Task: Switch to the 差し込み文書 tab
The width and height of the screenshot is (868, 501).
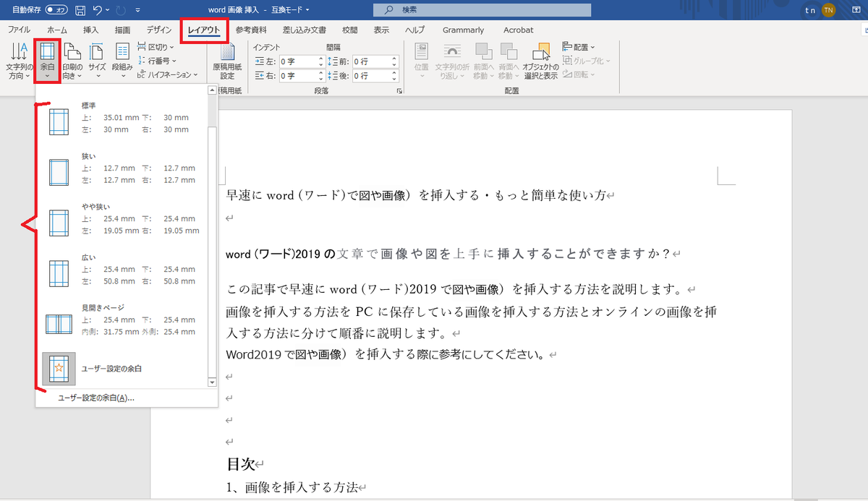Action: (x=304, y=30)
